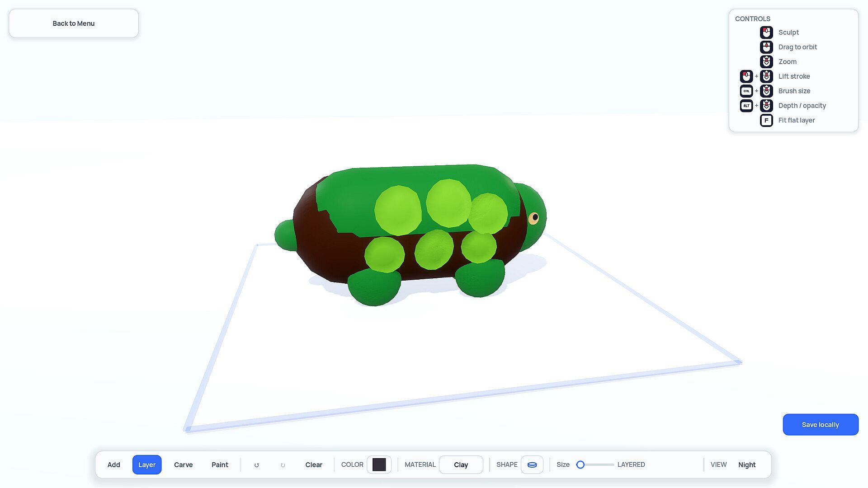Save the sculpture with Save locally
This screenshot has width=868, height=488.
[821, 425]
